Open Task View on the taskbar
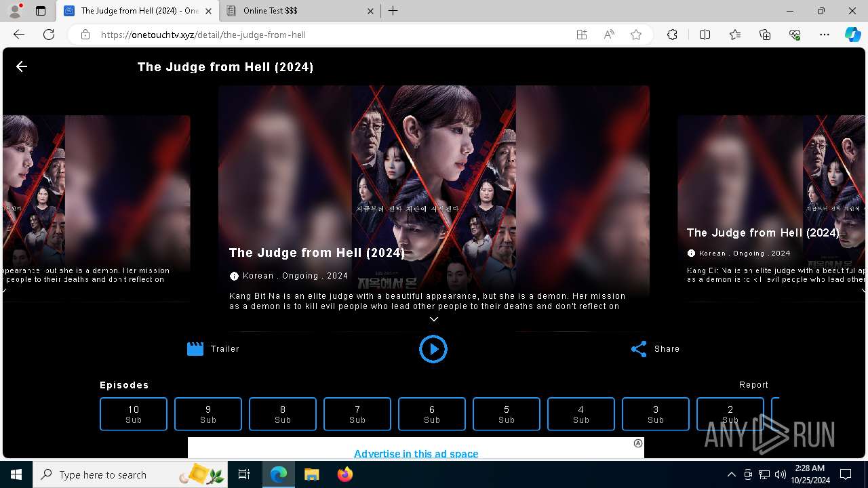Screen dimensions: 868x488 click(x=244, y=474)
